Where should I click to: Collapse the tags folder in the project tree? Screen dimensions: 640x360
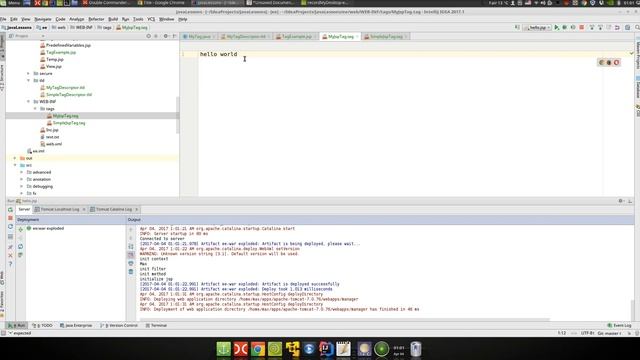tap(35, 109)
